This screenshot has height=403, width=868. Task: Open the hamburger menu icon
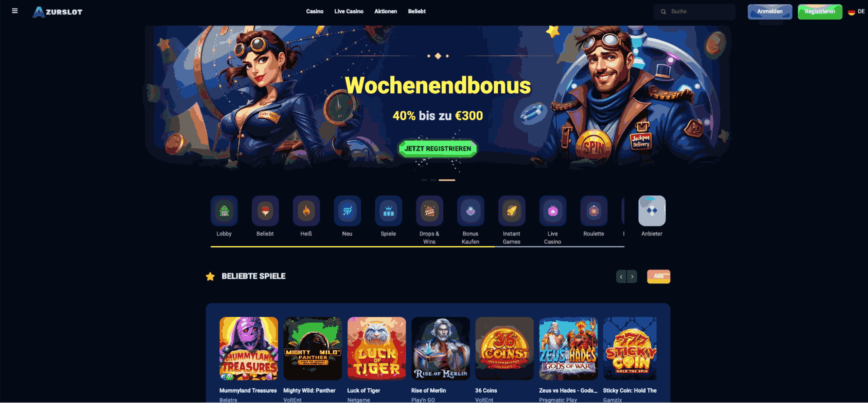(15, 11)
